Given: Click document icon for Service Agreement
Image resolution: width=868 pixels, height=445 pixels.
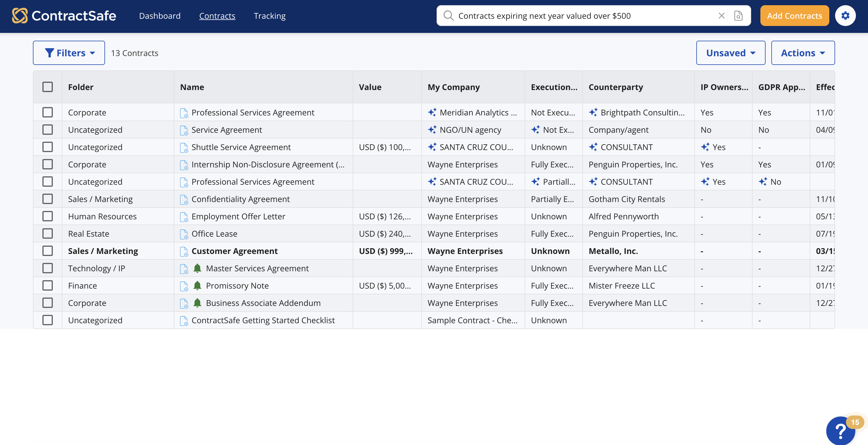Looking at the screenshot, I should (x=184, y=130).
